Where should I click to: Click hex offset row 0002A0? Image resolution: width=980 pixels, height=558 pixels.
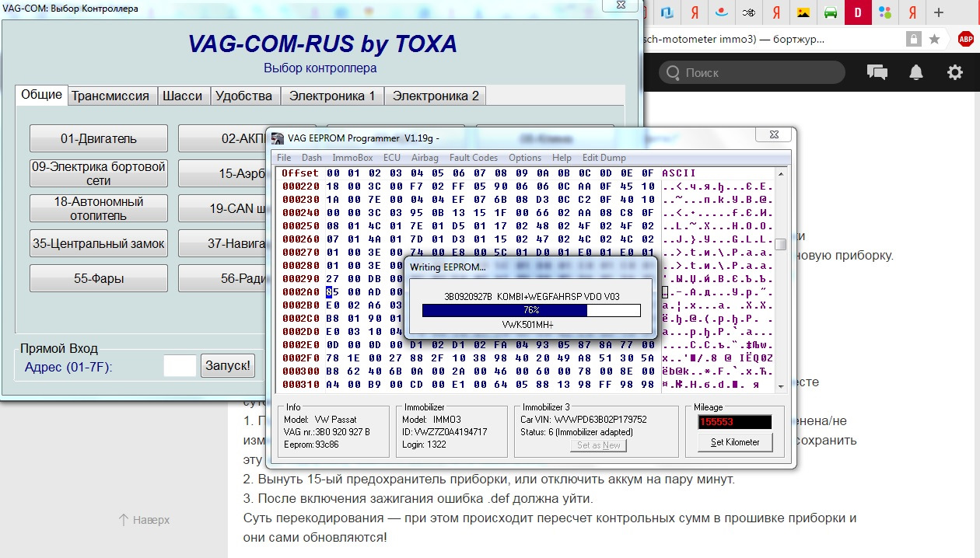pyautogui.click(x=301, y=291)
